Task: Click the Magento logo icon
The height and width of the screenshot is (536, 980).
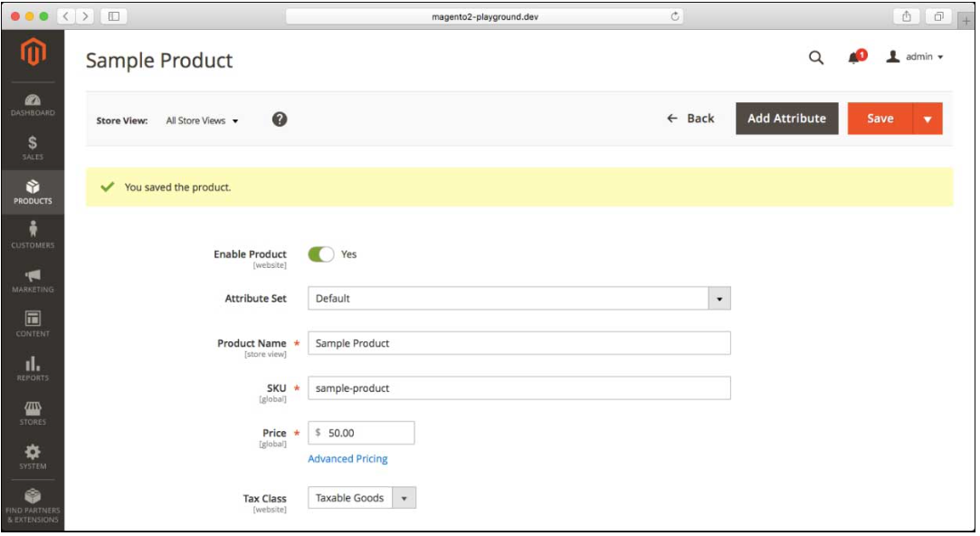Action: (32, 55)
